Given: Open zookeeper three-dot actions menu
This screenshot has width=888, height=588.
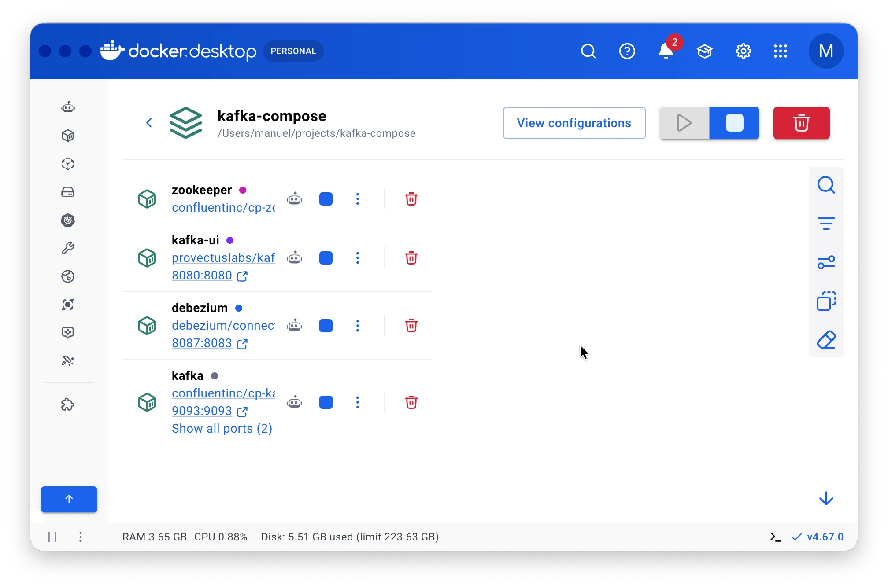Looking at the screenshot, I should click(358, 199).
